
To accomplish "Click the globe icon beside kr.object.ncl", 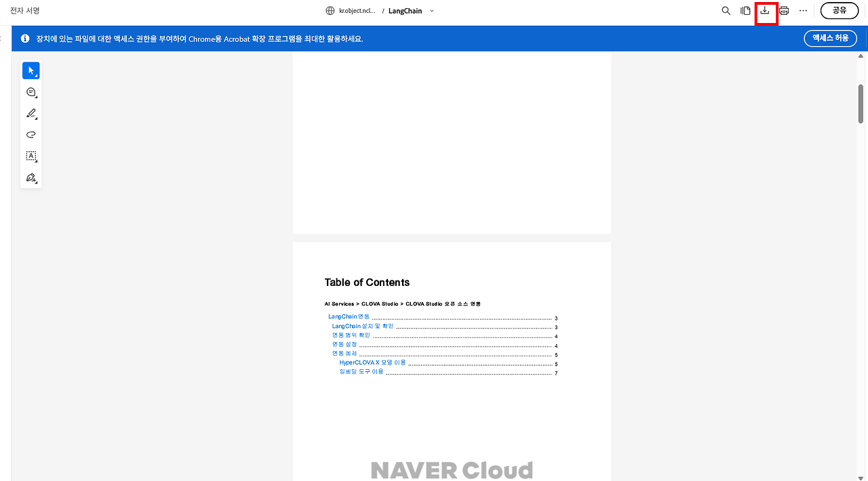I will (x=330, y=11).
